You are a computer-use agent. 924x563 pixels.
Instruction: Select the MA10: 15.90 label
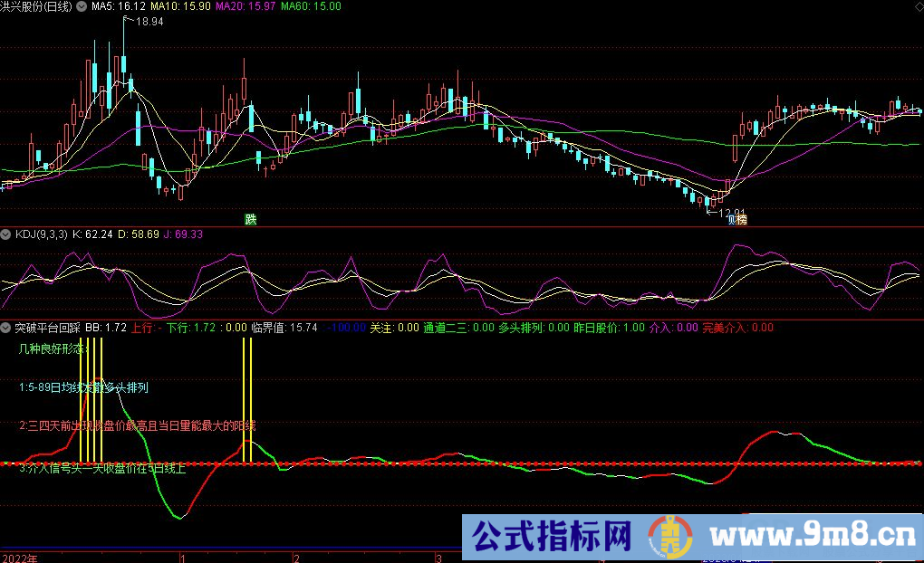[180, 6]
